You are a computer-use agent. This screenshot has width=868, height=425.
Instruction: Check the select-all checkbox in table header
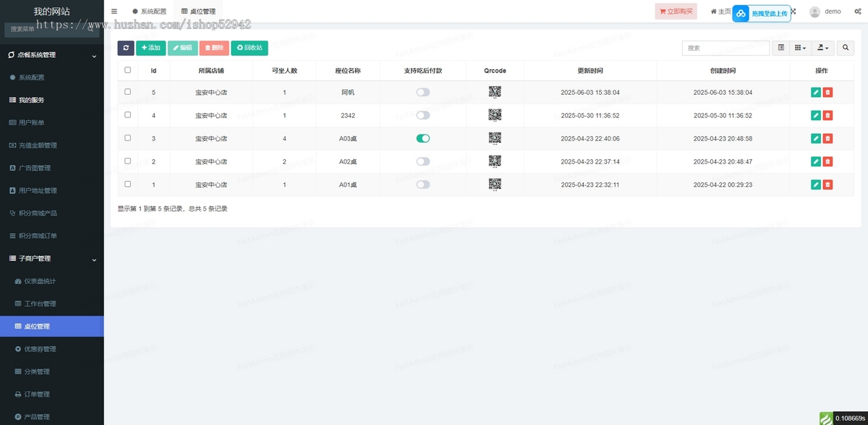pos(128,70)
